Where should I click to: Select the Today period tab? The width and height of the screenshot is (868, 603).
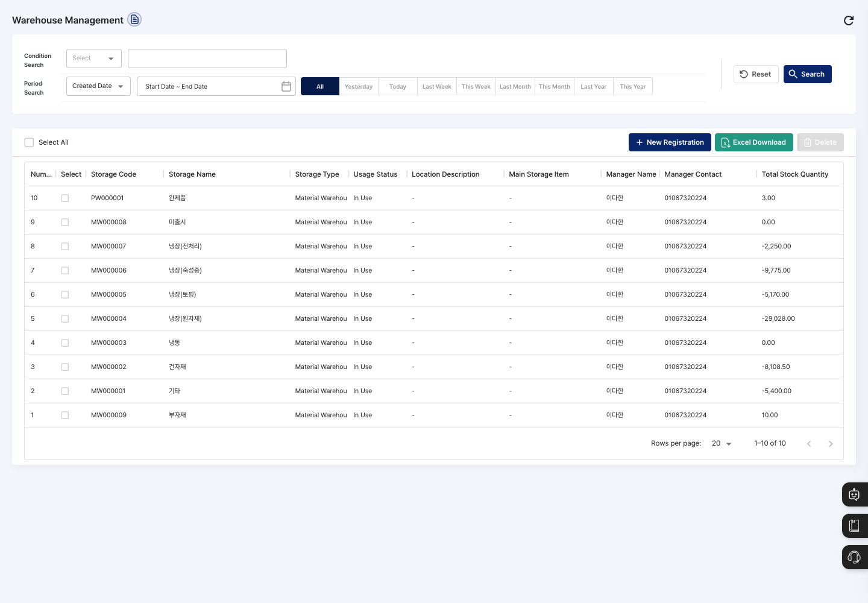click(x=398, y=86)
